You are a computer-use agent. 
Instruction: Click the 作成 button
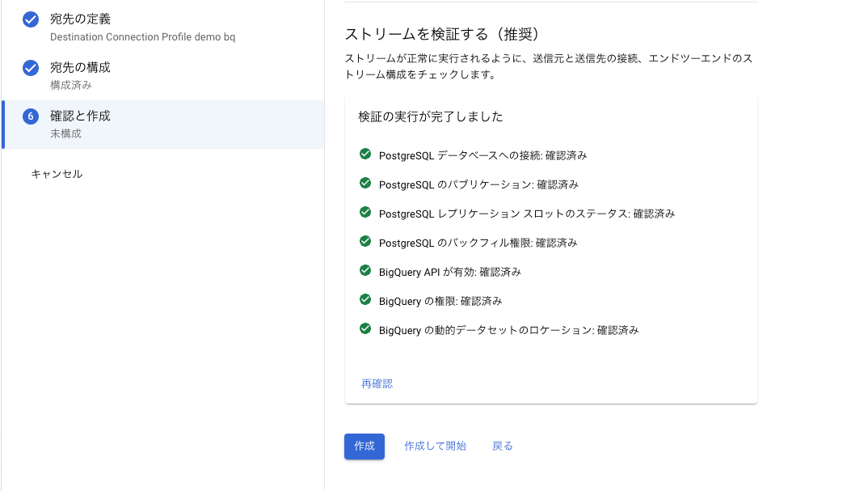point(364,446)
